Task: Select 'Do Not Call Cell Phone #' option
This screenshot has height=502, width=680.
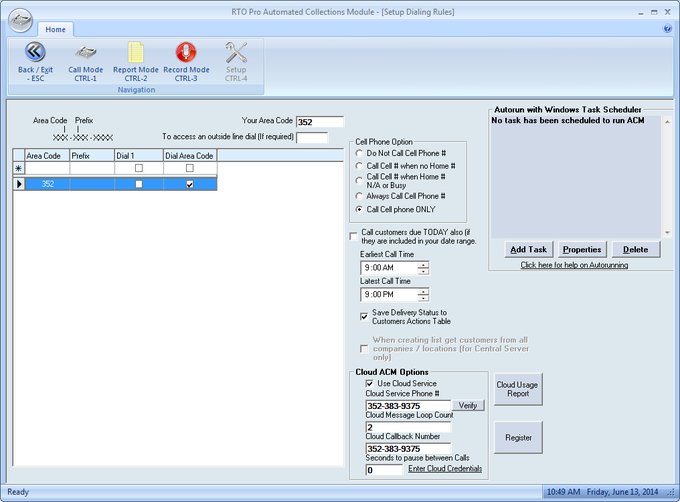Action: [x=360, y=153]
